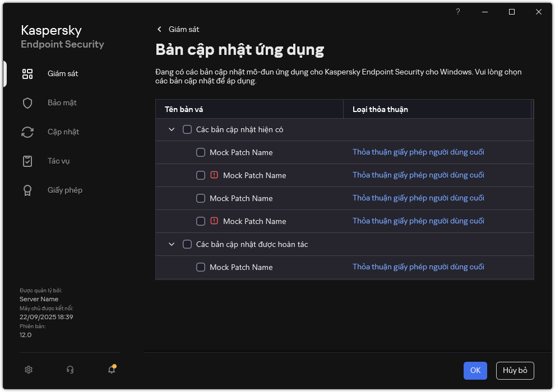
Task: Collapse the 'Các bản cập nhật hiện có' group
Action: pyautogui.click(x=172, y=129)
